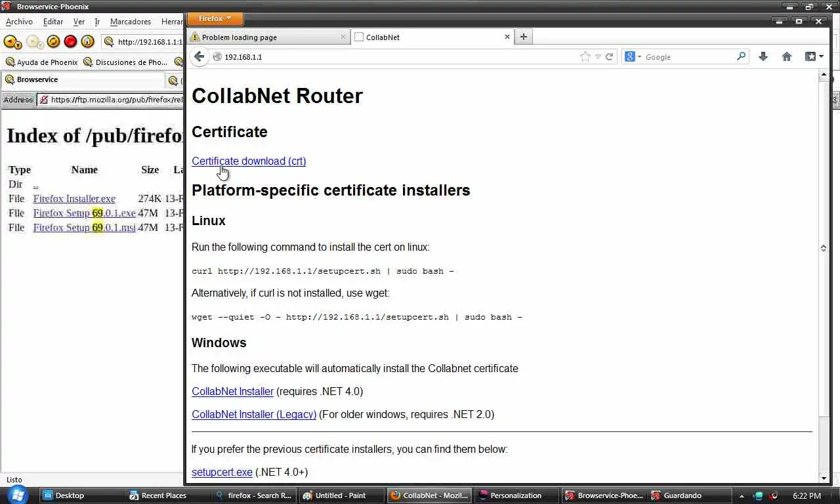Switch to Desktop taskbar item
The height and width of the screenshot is (504, 840).
[81, 495]
